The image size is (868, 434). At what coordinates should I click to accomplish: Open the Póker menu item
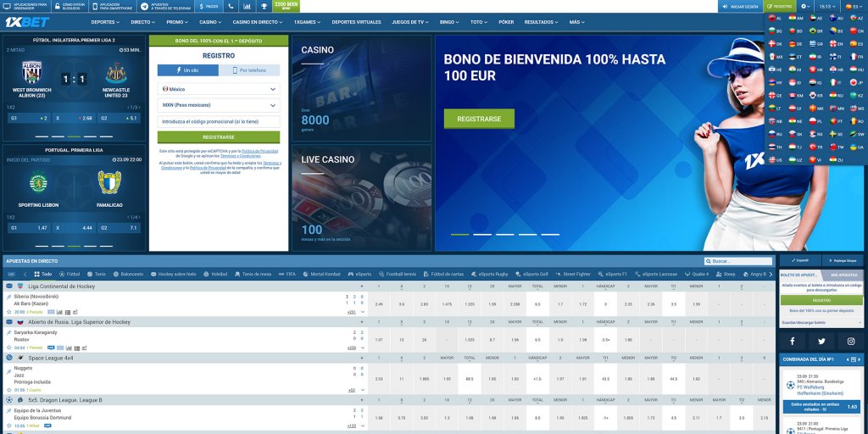506,22
